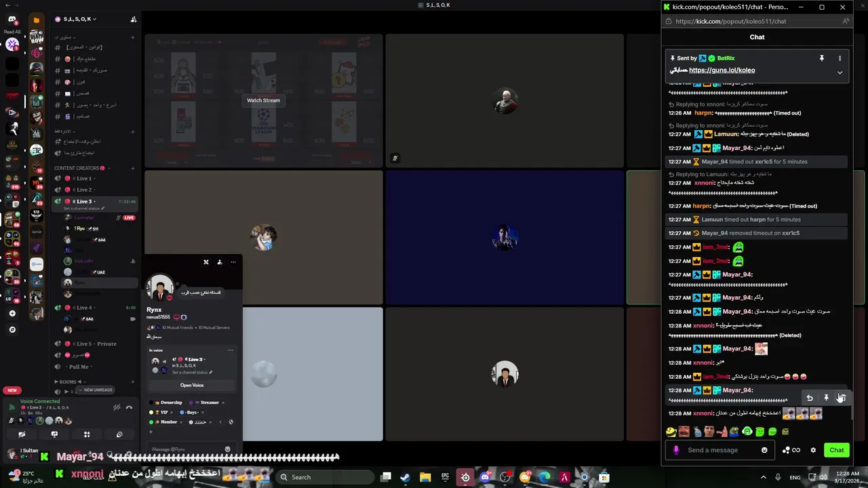Collapse the CONTENT CREATORS category
The image size is (868, 488).
coord(81,168)
